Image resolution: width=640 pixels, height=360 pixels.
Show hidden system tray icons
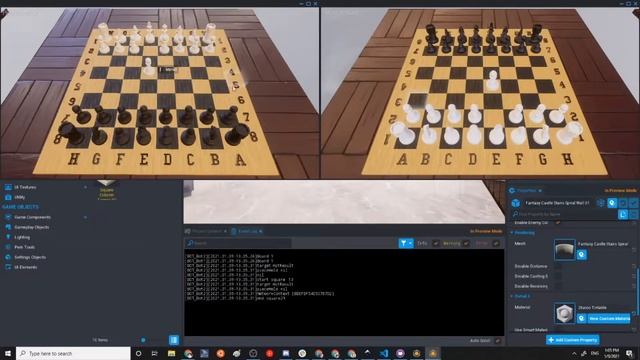[x=574, y=353]
